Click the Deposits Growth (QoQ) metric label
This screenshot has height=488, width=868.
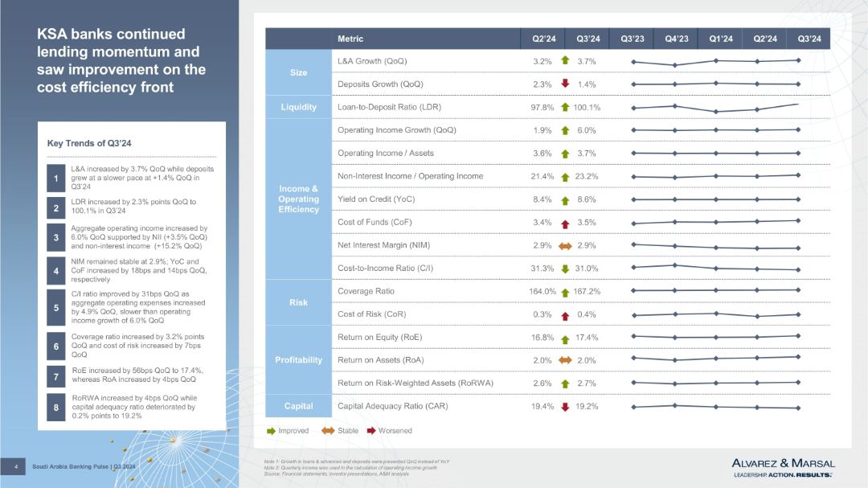click(x=380, y=84)
